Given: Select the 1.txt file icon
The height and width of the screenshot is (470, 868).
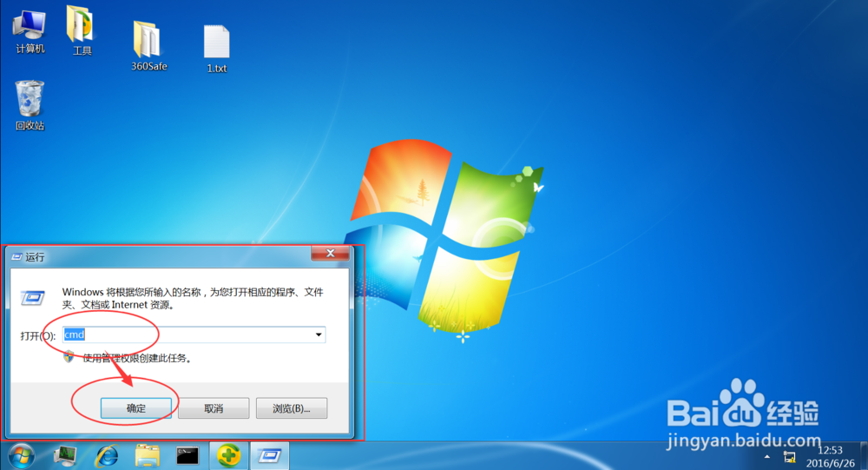Looking at the screenshot, I should pyautogui.click(x=216, y=49).
